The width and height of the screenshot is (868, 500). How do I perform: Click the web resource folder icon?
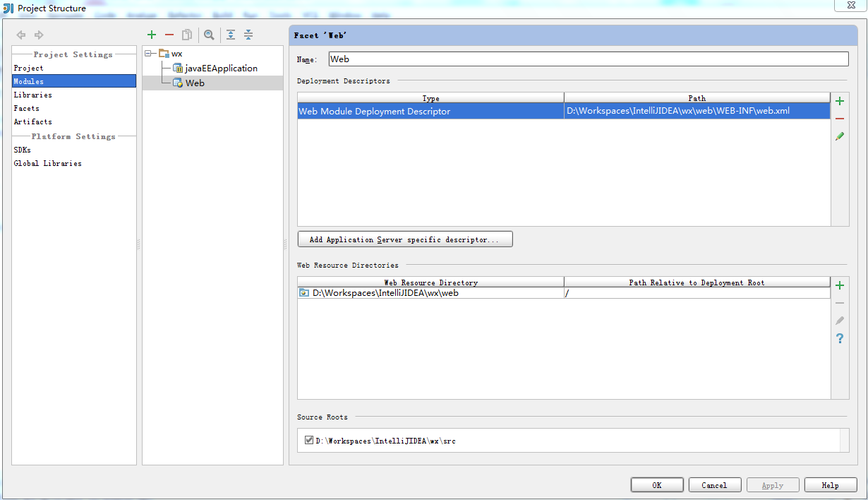click(x=304, y=292)
